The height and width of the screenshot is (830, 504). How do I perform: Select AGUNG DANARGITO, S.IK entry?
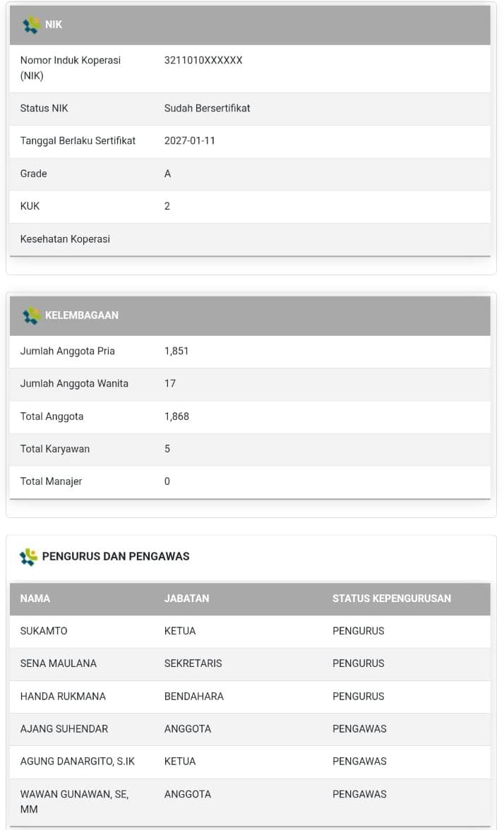coord(77,762)
